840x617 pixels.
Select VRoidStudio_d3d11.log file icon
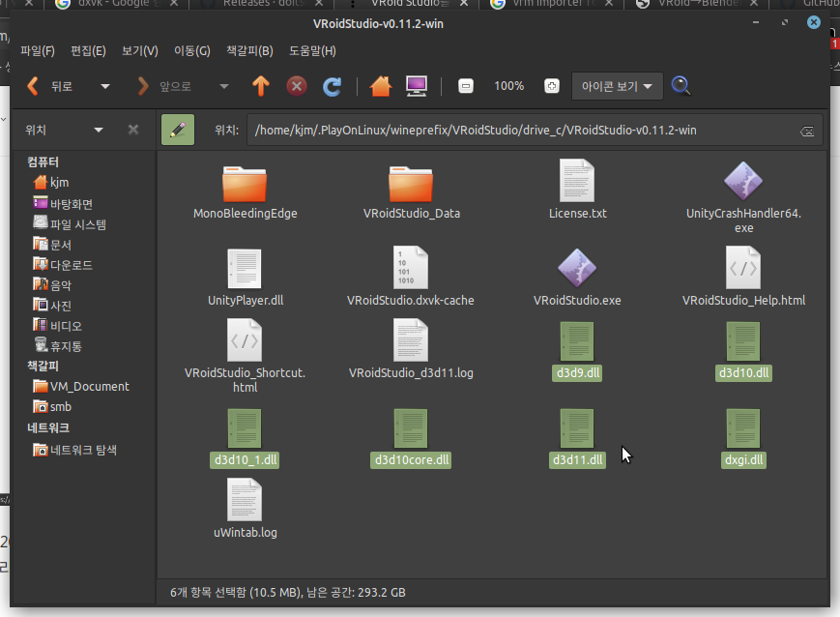[411, 340]
